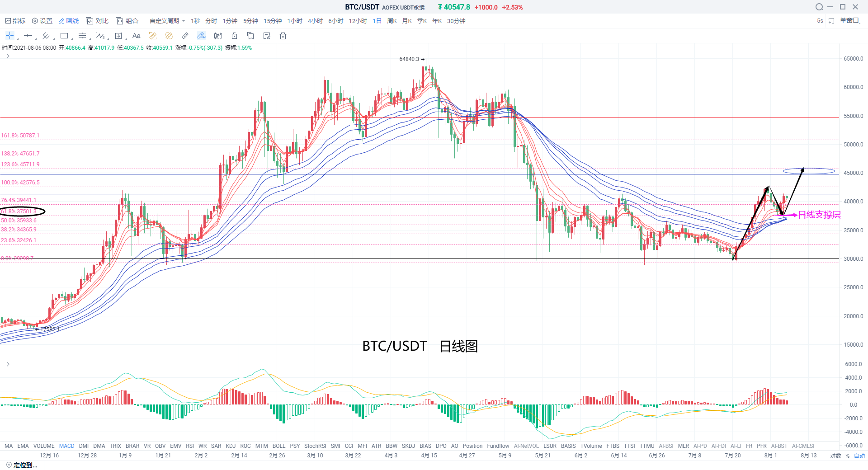Screen dimensions: 868x470
Task: Switch sub-chart to KDJ indicator
Action: 231,446
